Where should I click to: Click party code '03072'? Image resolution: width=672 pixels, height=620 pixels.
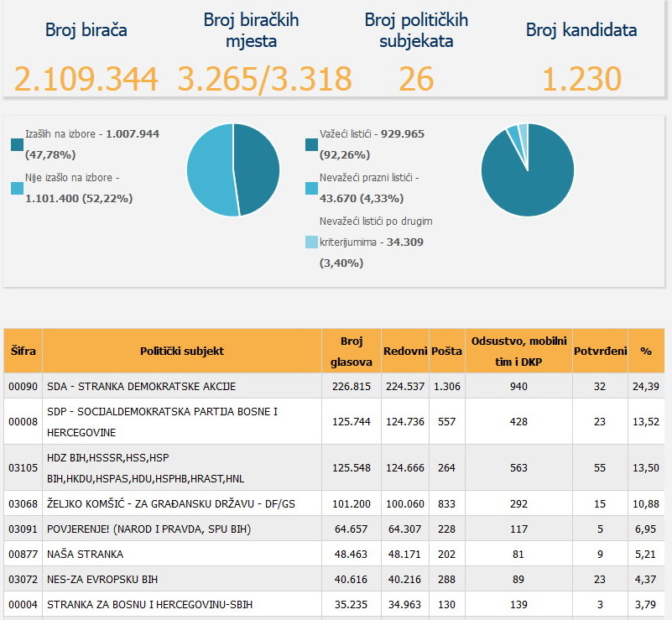coord(23,580)
